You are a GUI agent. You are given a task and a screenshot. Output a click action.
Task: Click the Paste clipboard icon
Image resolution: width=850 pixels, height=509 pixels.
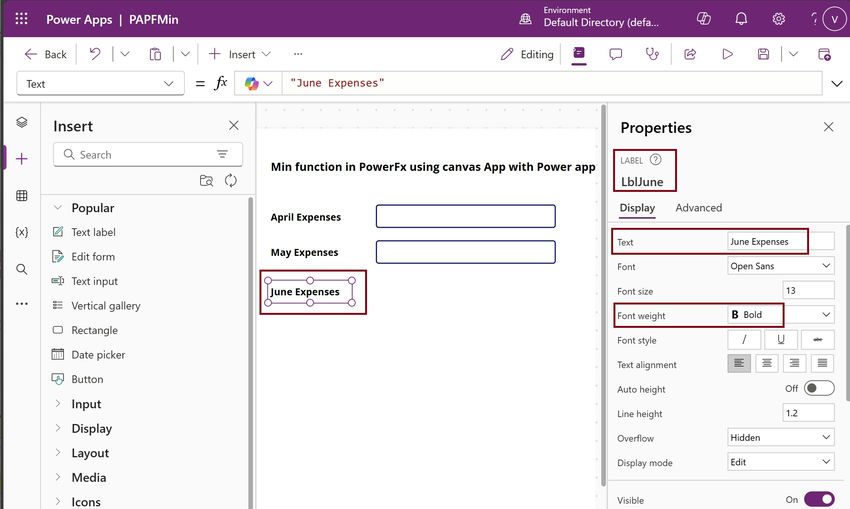pyautogui.click(x=156, y=54)
